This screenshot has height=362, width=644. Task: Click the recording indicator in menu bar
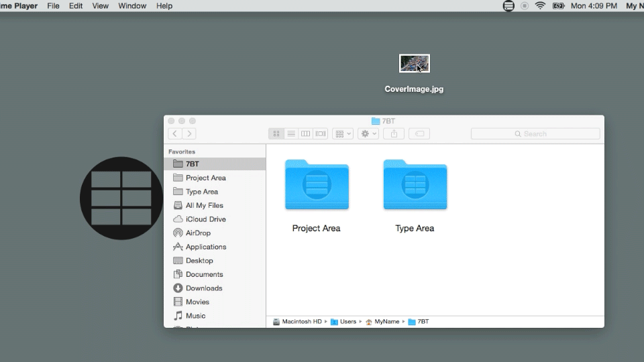coord(525,6)
